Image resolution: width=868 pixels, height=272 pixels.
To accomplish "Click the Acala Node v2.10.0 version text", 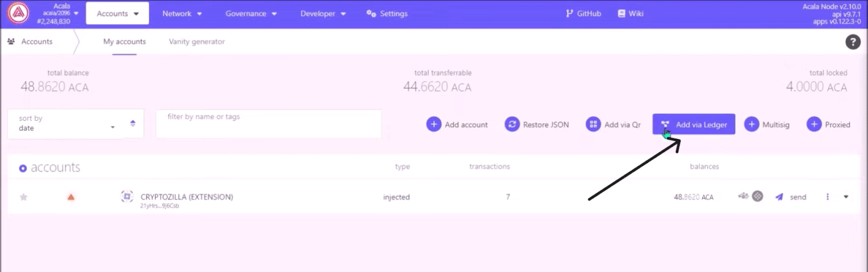I will pos(832,7).
